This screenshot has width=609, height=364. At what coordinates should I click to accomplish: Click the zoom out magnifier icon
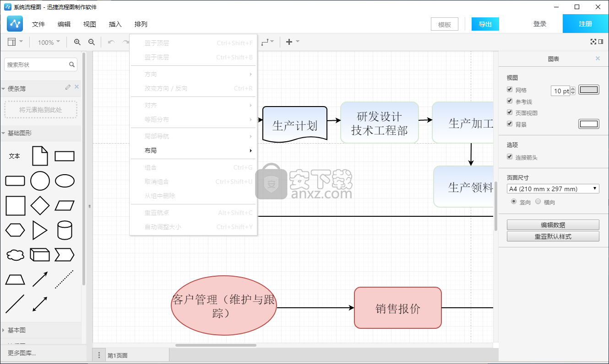coord(92,42)
